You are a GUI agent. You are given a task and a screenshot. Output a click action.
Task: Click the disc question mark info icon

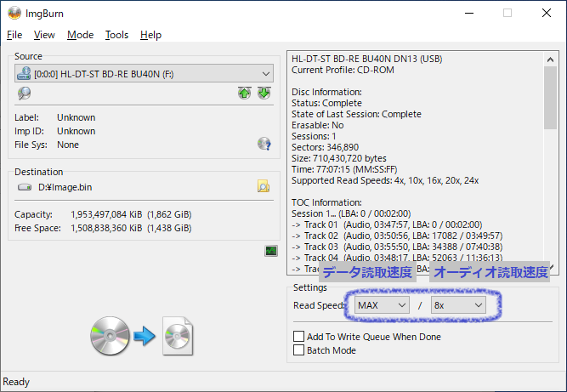click(264, 144)
